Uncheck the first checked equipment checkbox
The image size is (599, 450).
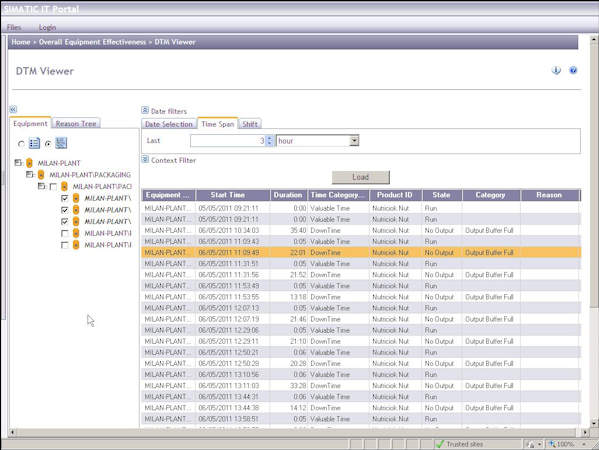tap(65, 198)
